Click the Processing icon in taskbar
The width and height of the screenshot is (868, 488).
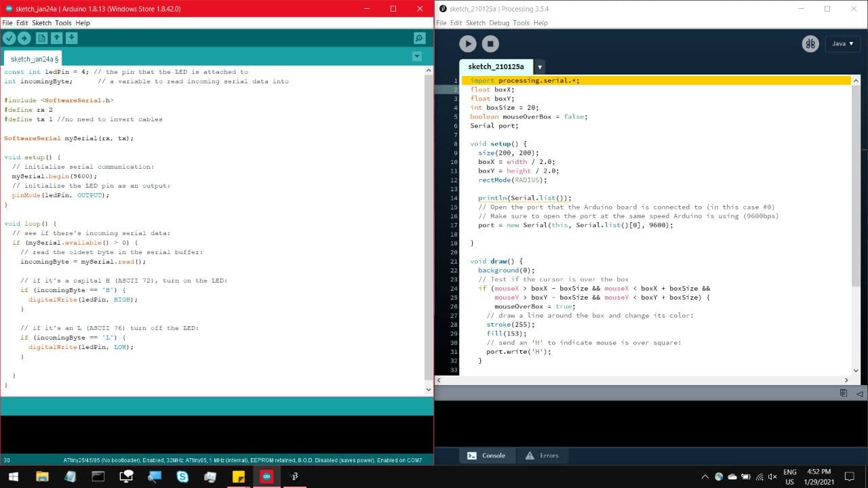(294, 476)
